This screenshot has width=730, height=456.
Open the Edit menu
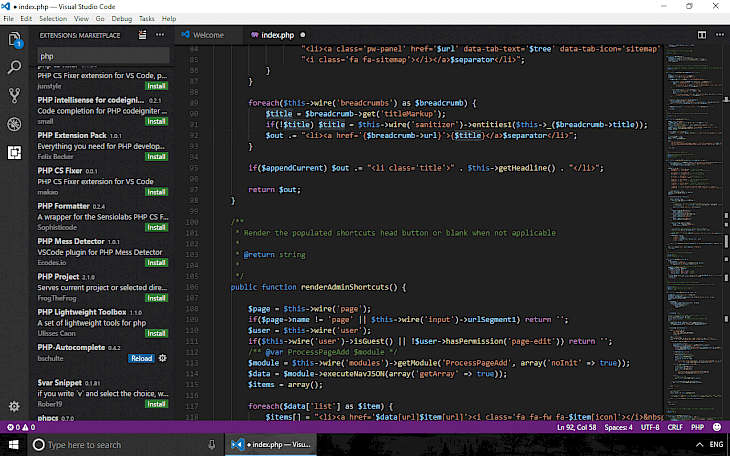click(26, 19)
